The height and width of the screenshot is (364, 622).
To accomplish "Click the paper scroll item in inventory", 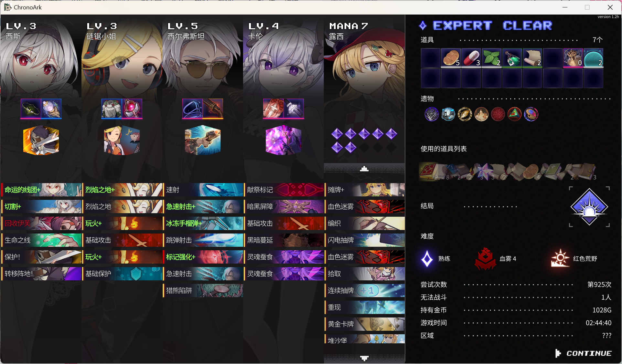I will point(532,58).
